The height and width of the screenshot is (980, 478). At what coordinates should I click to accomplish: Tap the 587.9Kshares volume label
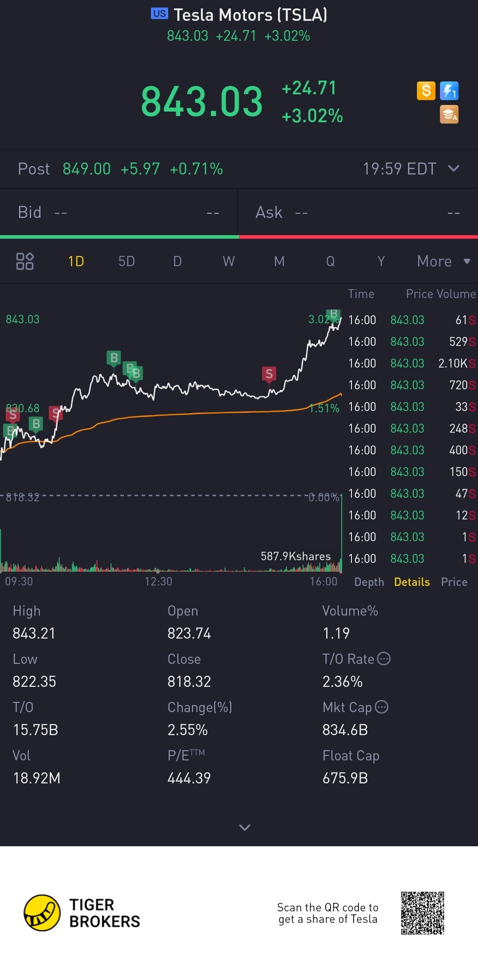[x=296, y=556]
